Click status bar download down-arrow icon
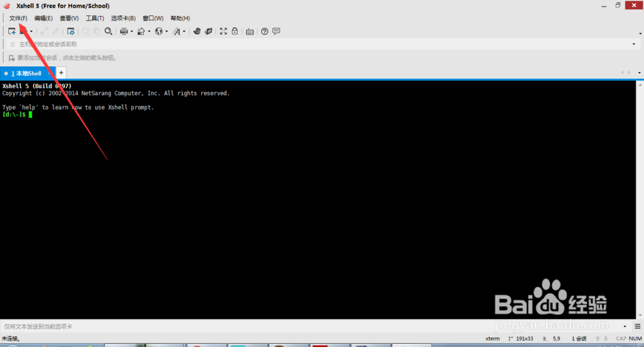This screenshot has height=347, width=644. pos(605,339)
